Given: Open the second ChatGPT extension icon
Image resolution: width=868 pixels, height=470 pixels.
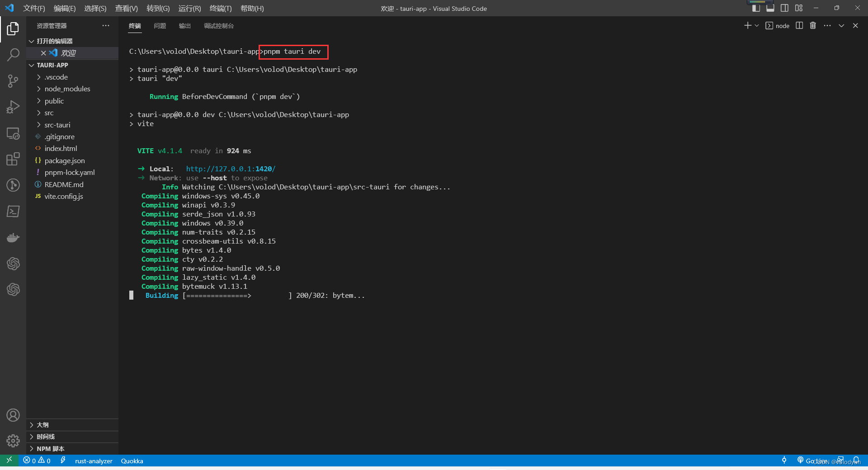Looking at the screenshot, I should coord(13,289).
